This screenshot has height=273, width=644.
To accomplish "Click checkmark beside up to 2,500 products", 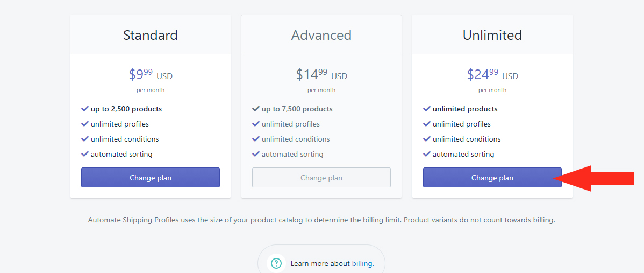I will 85,109.
